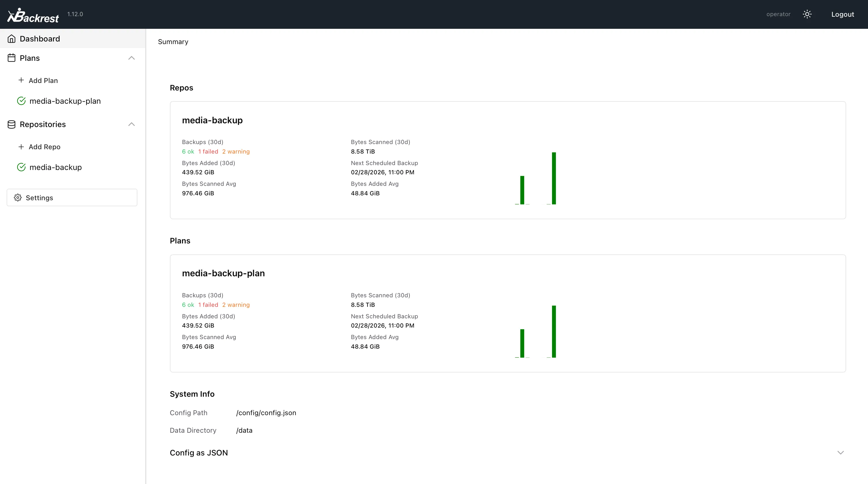Click the green check icon beside media-backup repository
The width and height of the screenshot is (868, 484).
(21, 167)
